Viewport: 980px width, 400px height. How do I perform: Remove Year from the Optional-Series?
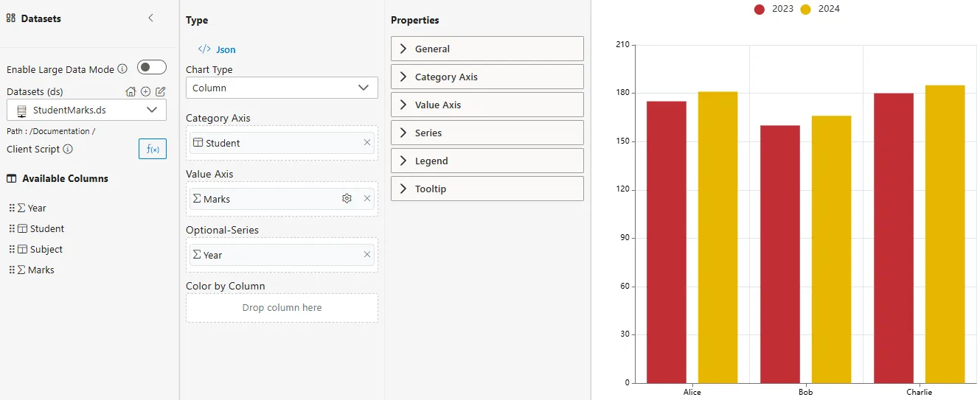pos(367,255)
